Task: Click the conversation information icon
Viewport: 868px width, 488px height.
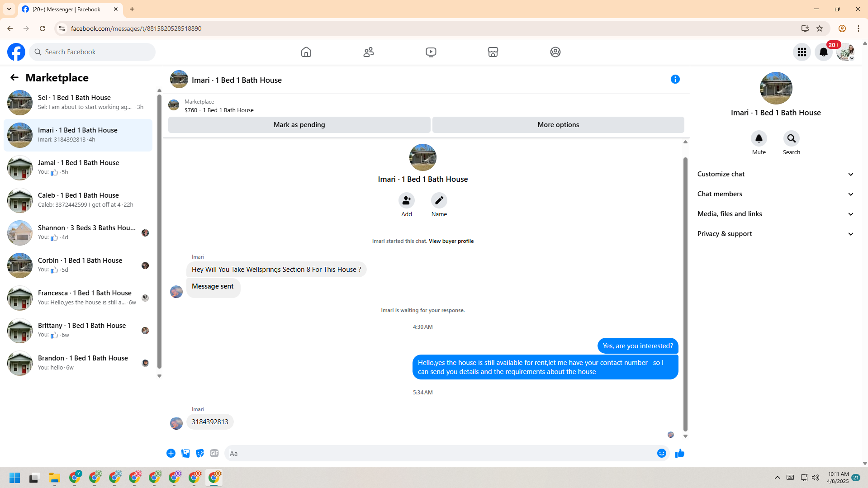Action: (675, 79)
